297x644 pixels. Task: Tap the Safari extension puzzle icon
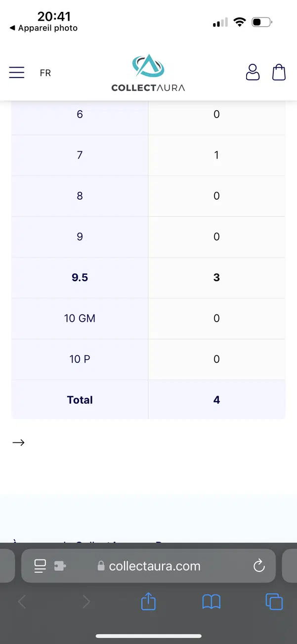60,566
